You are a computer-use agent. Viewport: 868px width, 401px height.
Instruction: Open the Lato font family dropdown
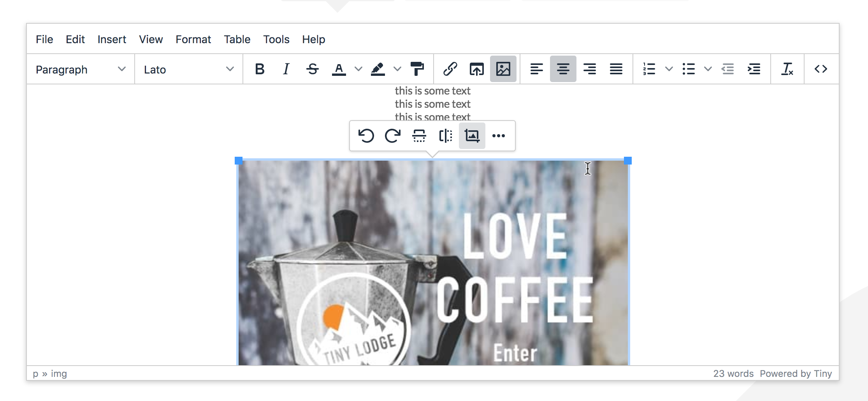click(189, 69)
